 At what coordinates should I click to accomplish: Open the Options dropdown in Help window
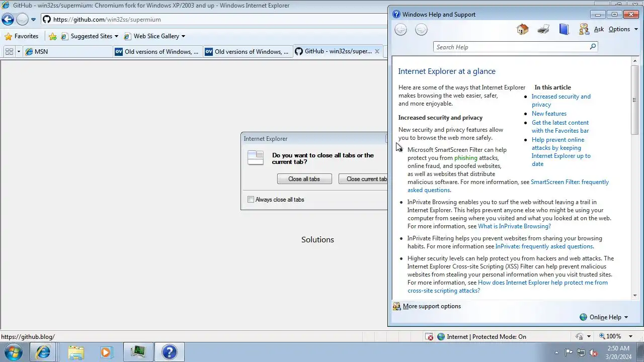coord(623,29)
